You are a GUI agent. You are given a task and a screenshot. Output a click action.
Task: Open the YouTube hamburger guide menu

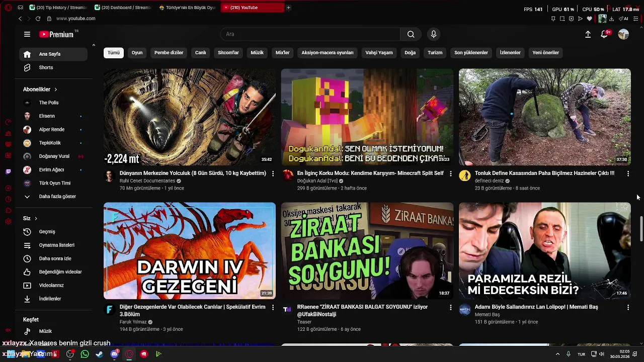point(27,34)
